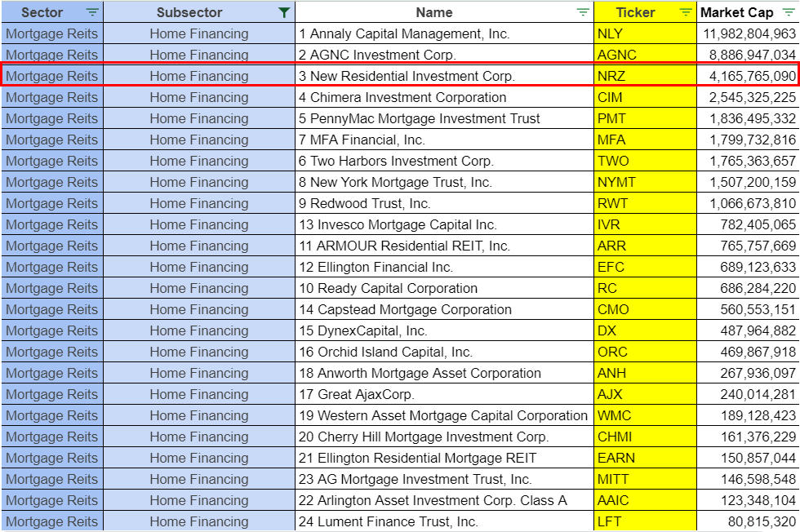Viewport: 800px width, 532px height.
Task: Select the LFT ticker cell
Action: click(x=646, y=521)
